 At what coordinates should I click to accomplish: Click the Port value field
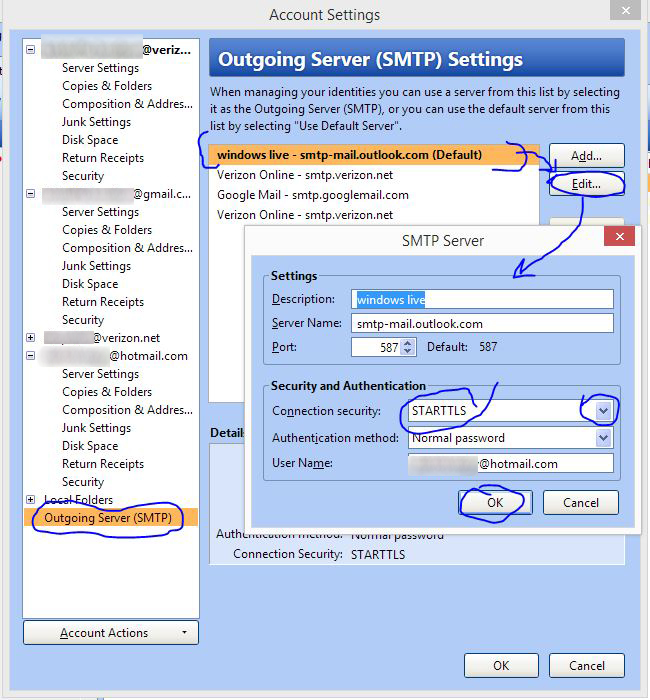tap(376, 347)
